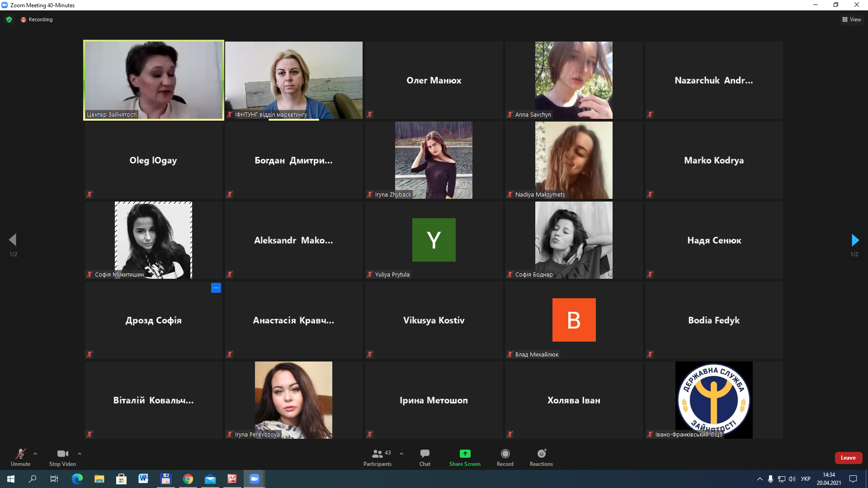
Task: Open the View layout menu
Action: pos(851,19)
